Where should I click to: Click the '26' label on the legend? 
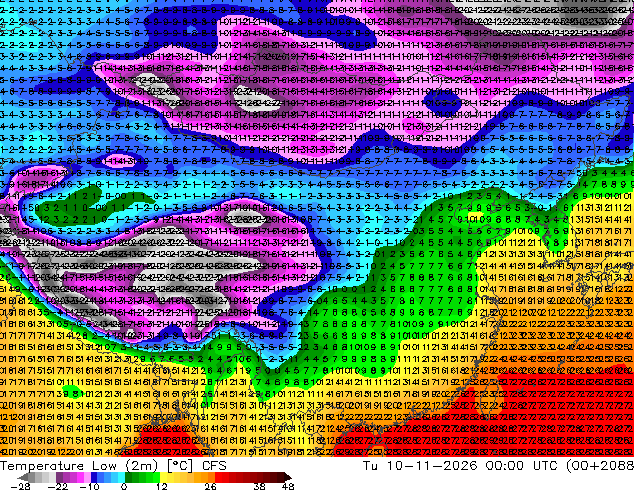tap(210, 486)
